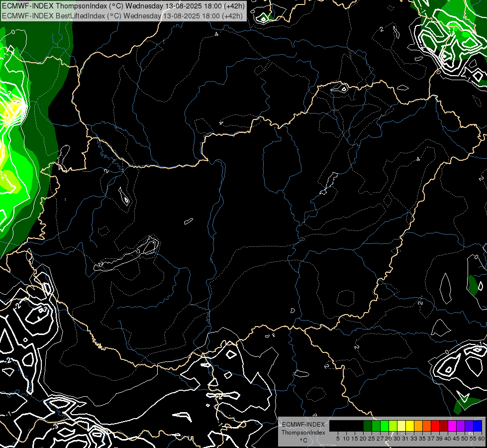The image size is (487, 448).
Task: Click the legend tick label 37
Action: point(431,439)
